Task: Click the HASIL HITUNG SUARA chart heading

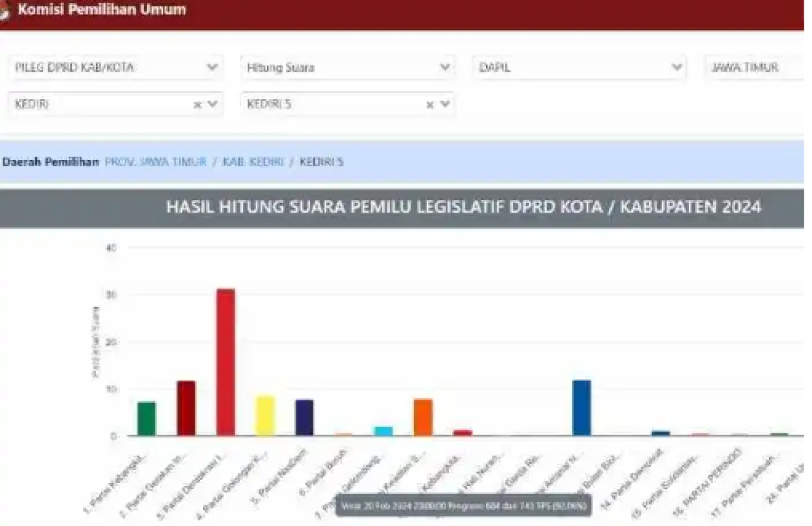Action: coord(464,207)
